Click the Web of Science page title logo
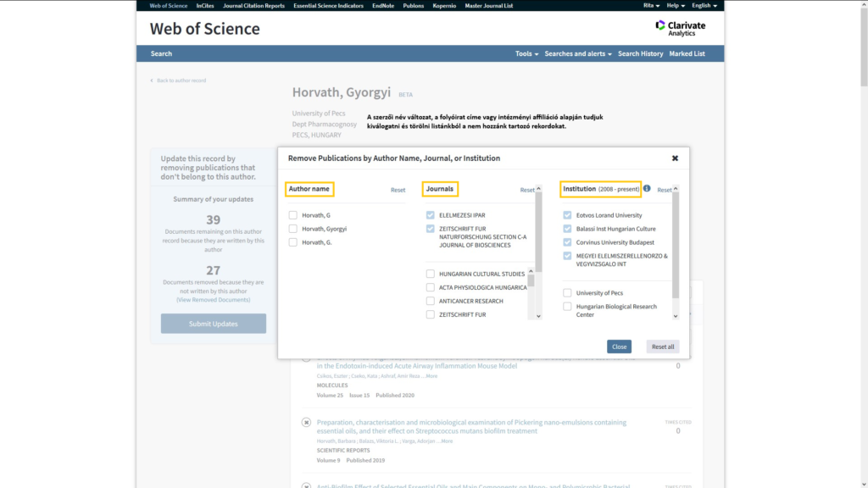The height and width of the screenshot is (488, 868). pos(205,29)
